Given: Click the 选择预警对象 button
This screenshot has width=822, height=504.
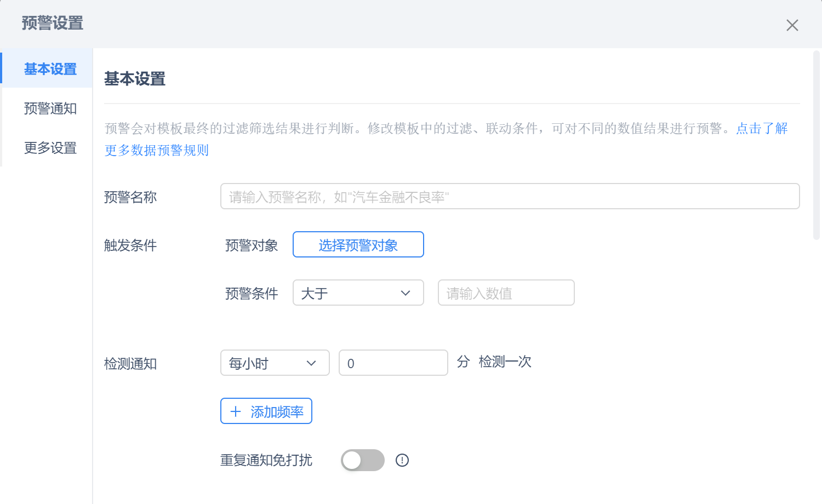Looking at the screenshot, I should coord(358,245).
